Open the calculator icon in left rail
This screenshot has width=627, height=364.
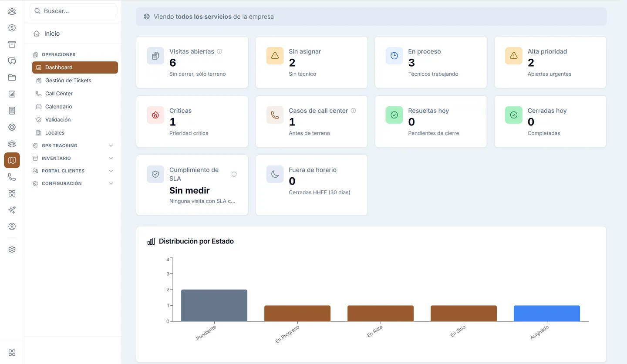pos(12,111)
